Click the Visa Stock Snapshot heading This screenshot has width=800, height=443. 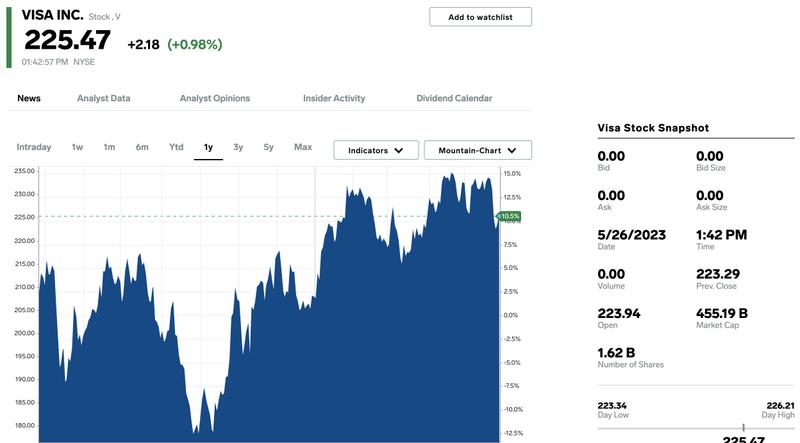(653, 128)
